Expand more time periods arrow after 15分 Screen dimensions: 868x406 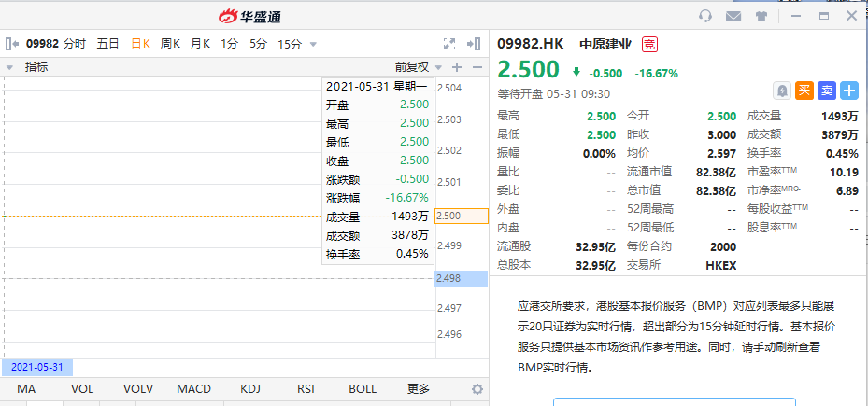(313, 44)
